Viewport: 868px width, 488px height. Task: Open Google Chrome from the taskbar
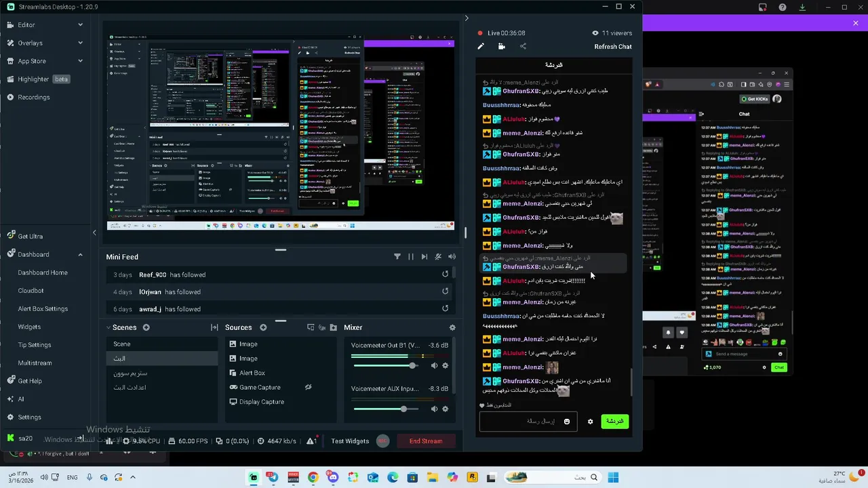[313, 478]
